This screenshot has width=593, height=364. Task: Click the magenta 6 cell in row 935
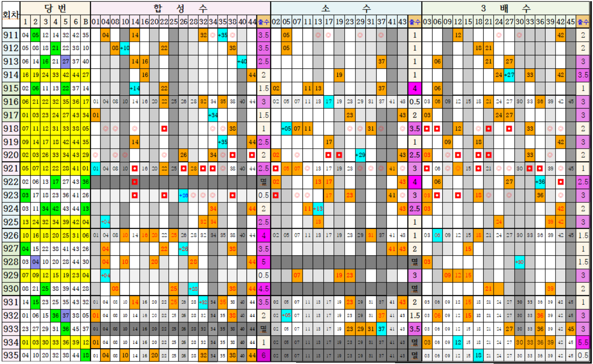click(263, 355)
